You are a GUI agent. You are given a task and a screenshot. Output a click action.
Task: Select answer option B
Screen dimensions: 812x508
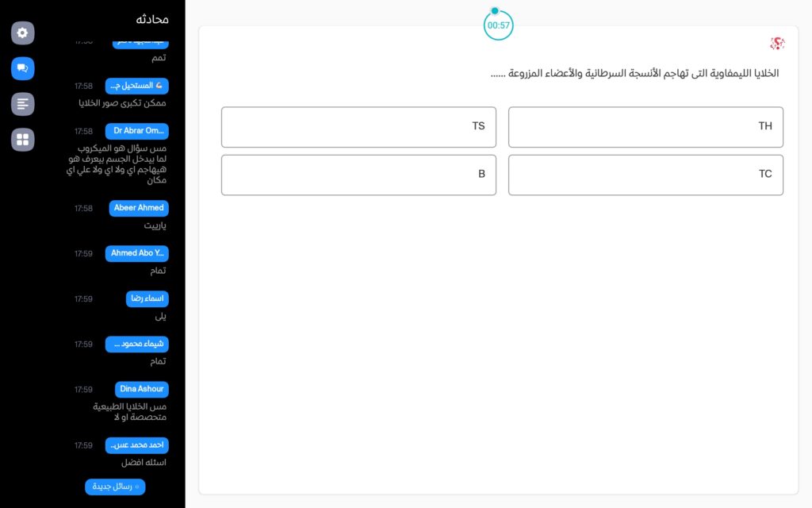pos(358,175)
